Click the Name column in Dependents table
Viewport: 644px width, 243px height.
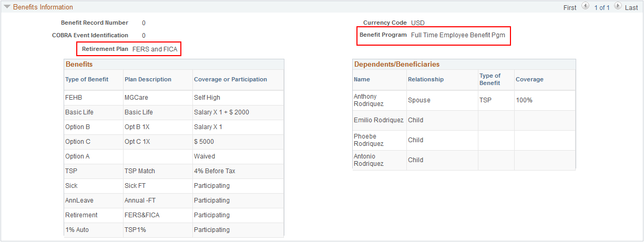coord(362,79)
